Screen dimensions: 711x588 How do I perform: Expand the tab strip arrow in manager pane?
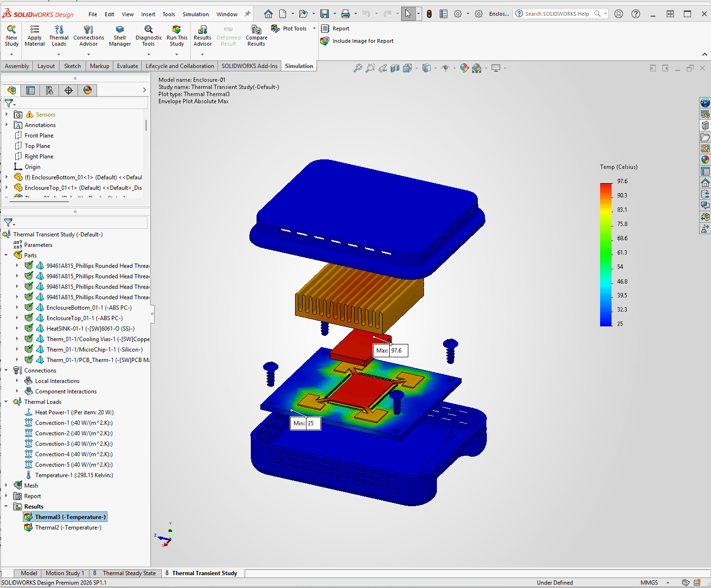(144, 90)
